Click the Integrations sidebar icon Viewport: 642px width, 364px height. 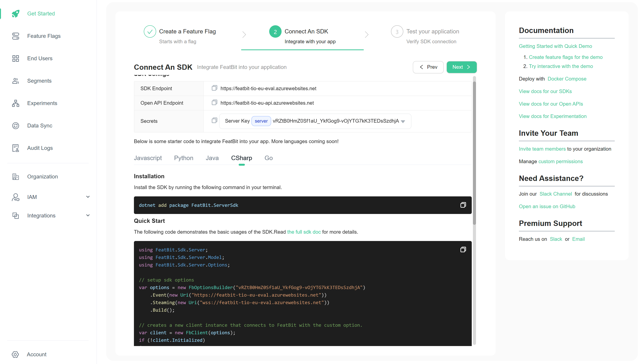coord(15,216)
